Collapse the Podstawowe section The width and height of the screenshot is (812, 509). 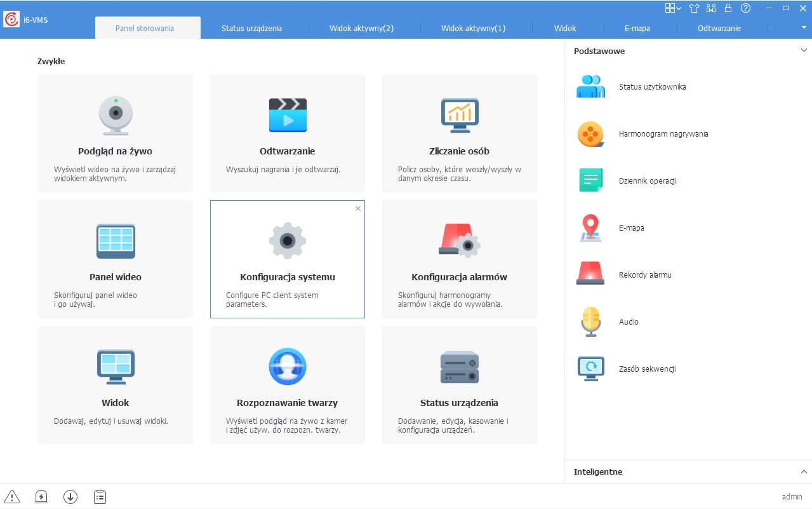tap(804, 51)
